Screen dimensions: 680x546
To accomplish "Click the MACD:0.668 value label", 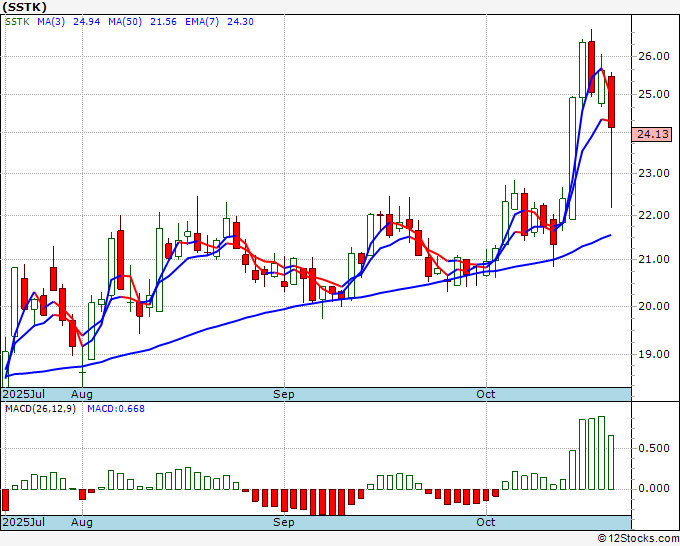I will click(x=116, y=409).
